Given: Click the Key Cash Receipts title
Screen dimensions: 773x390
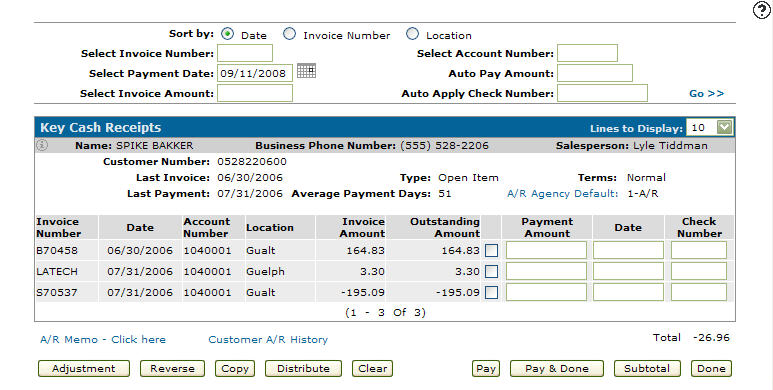Looking at the screenshot, I should (x=101, y=128).
